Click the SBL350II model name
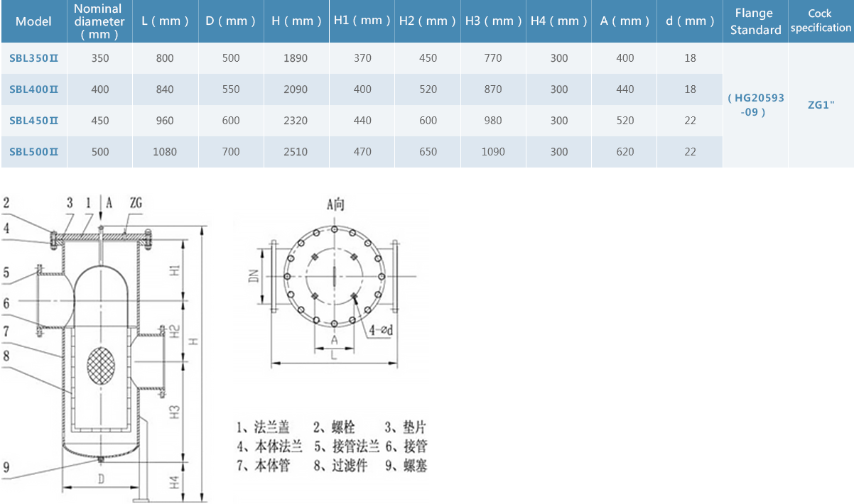Image resolution: width=854 pixels, height=504 pixels. pyautogui.click(x=33, y=58)
